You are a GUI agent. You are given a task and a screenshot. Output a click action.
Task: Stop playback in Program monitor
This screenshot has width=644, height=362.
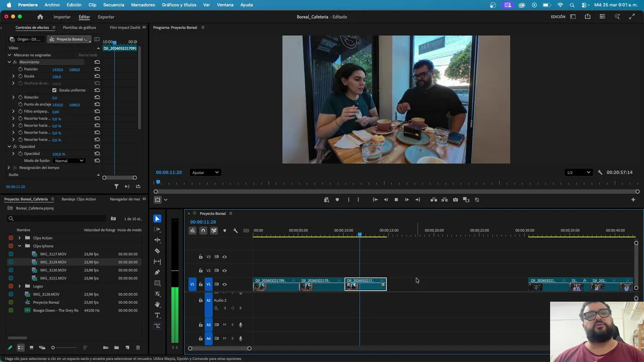[396, 200]
